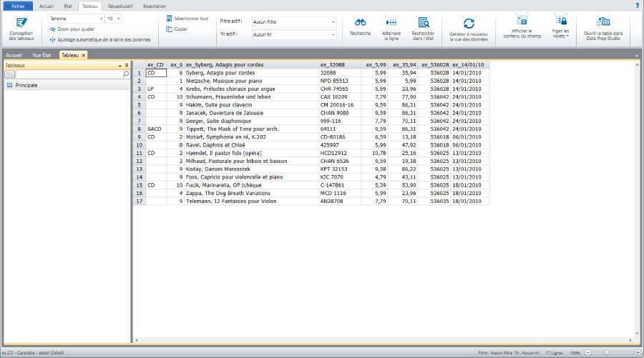644x358 pixels.
Task: Select the Principale table in list
Action: point(26,85)
